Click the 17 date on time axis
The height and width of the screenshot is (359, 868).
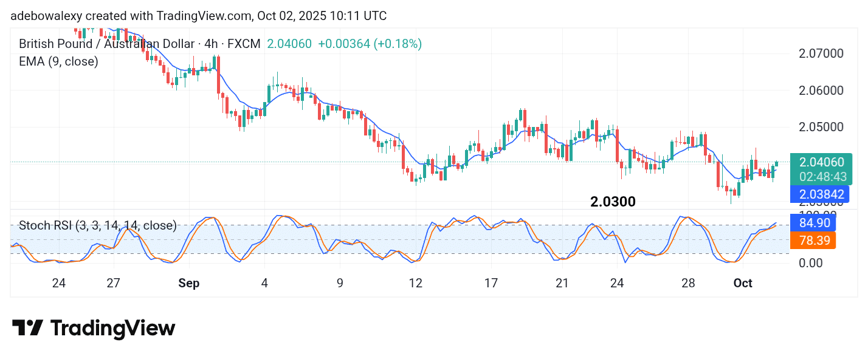pyautogui.click(x=491, y=283)
